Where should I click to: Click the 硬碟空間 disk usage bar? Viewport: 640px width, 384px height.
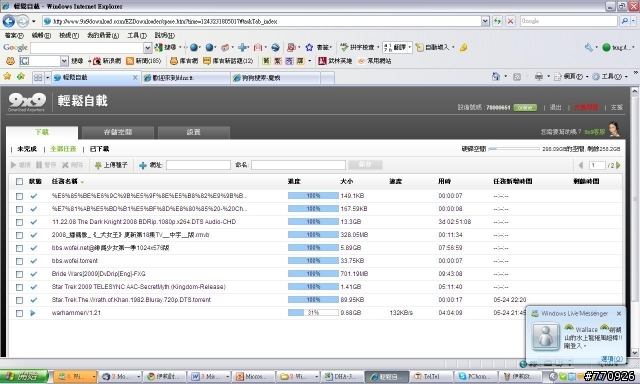click(514, 149)
